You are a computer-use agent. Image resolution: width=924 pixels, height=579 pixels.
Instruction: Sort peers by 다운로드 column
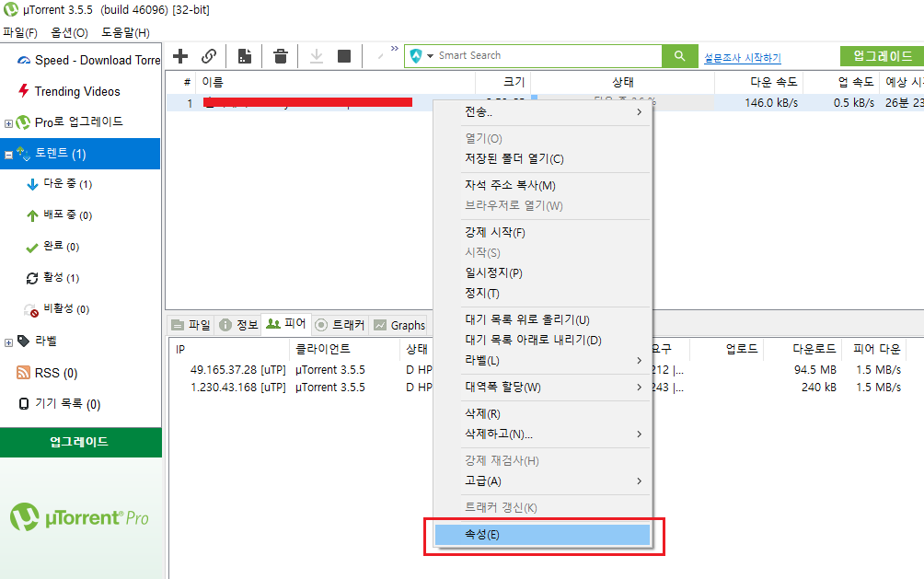pyautogui.click(x=803, y=349)
